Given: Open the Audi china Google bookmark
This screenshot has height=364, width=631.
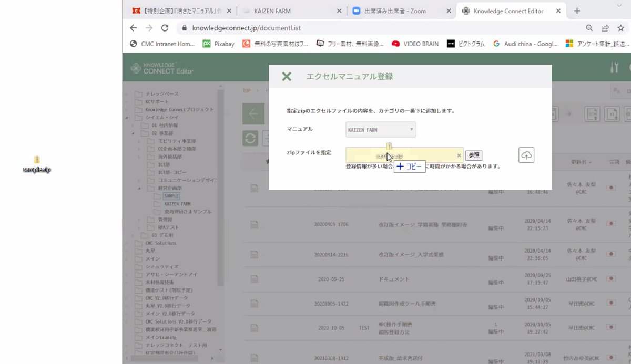Looking at the screenshot, I should coord(525,44).
